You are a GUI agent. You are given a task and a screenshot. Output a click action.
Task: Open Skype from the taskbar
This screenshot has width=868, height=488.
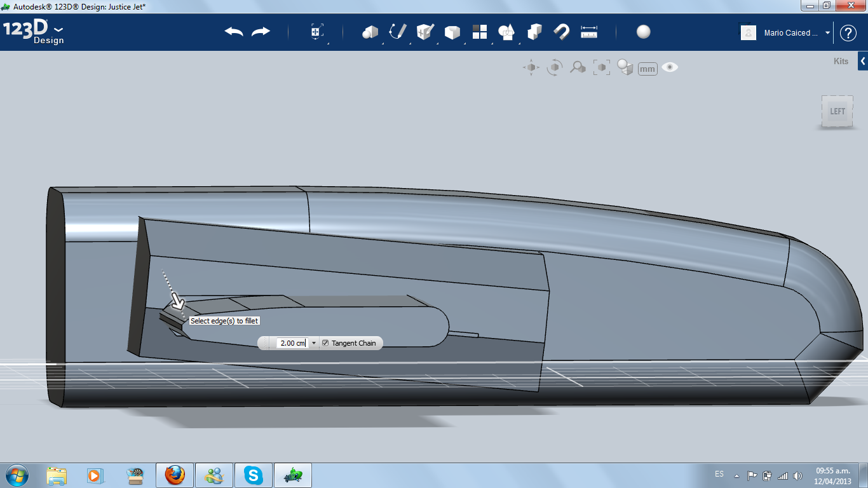pos(254,475)
